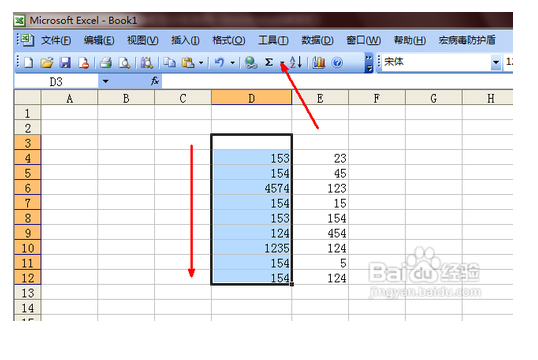Select column C header
The image size is (538, 360).
pos(183,98)
